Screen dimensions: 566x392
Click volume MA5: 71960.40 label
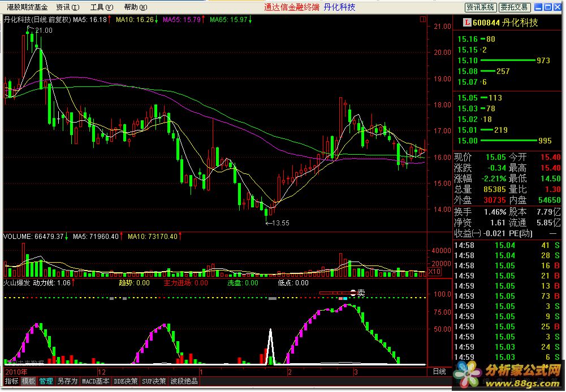pyautogui.click(x=96, y=237)
